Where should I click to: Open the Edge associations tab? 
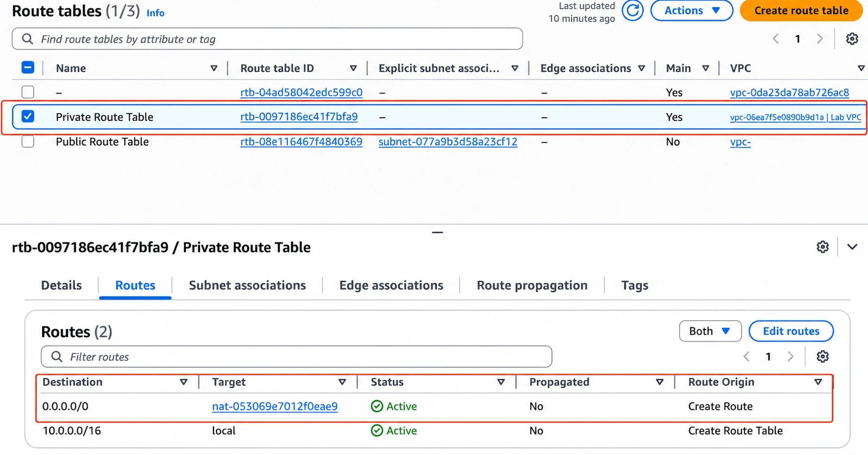pos(391,285)
